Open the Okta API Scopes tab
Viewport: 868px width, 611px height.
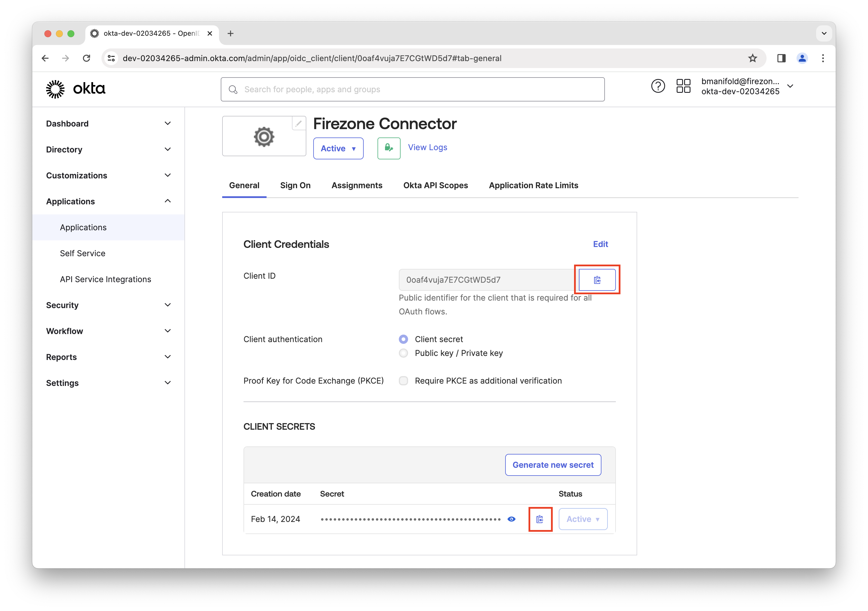(x=435, y=185)
